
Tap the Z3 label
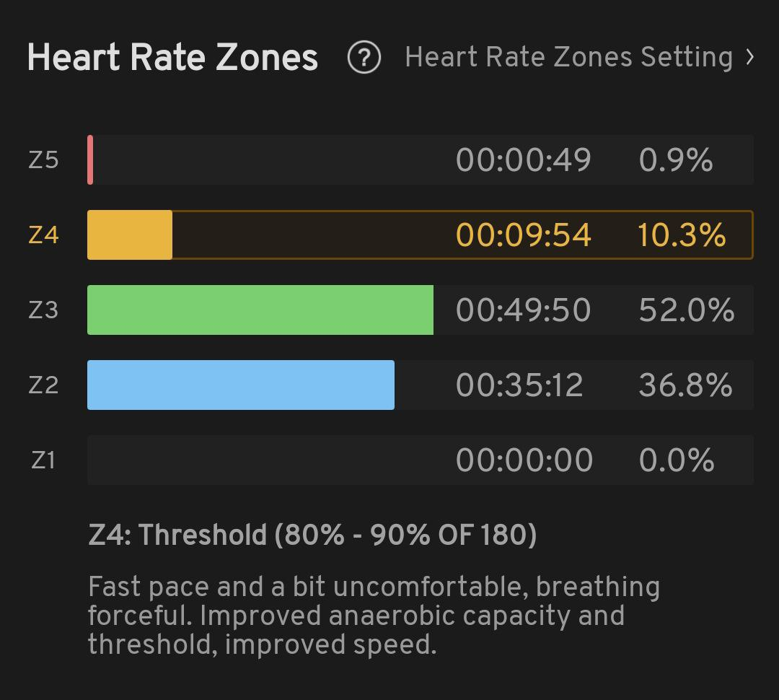coord(43,310)
